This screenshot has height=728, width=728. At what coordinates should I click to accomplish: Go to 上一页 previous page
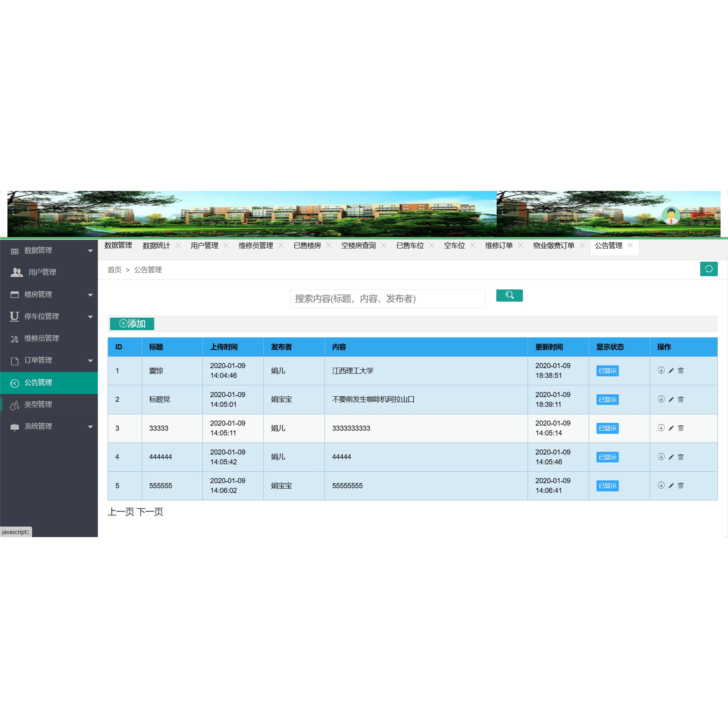click(x=121, y=512)
